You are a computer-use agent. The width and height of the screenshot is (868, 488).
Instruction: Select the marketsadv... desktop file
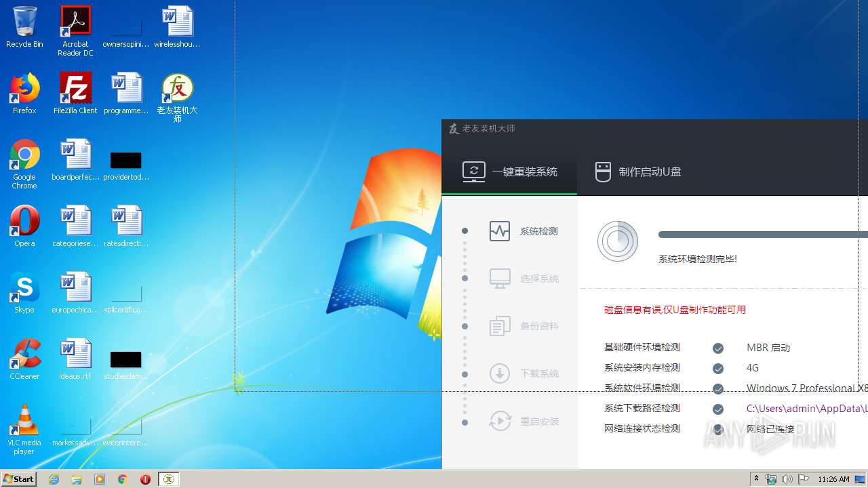click(75, 430)
